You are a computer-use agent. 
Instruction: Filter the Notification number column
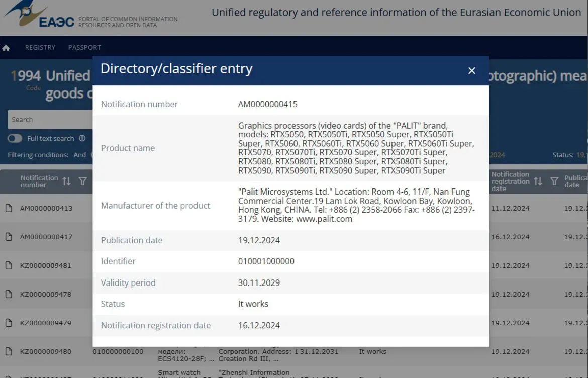(83, 181)
